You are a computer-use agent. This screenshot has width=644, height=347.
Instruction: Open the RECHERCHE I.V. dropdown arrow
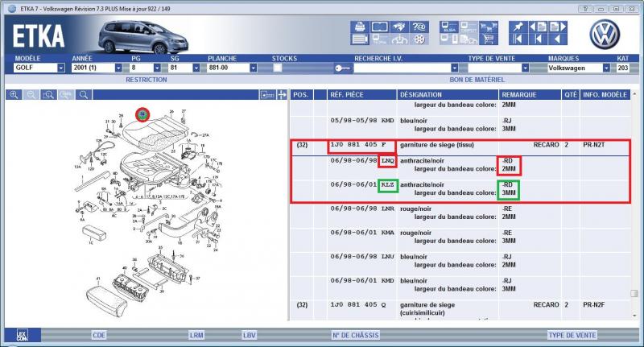tap(455, 68)
